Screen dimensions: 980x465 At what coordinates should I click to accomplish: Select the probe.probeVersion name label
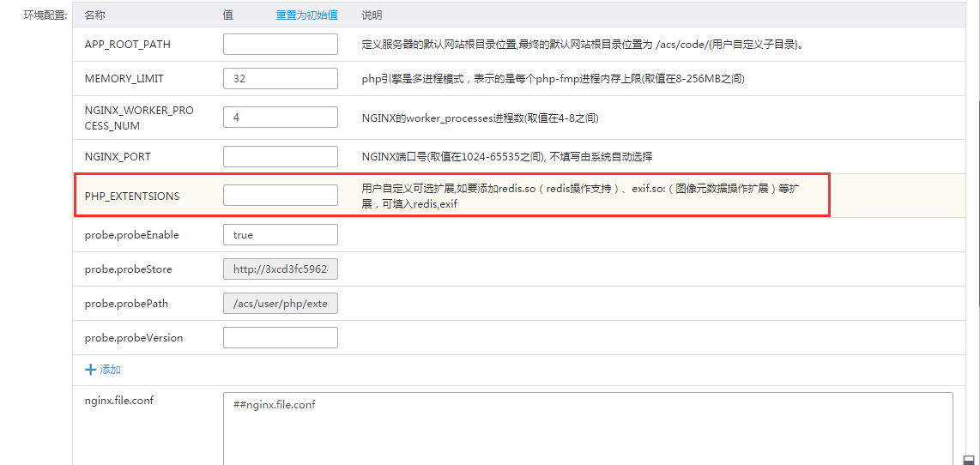coord(134,337)
